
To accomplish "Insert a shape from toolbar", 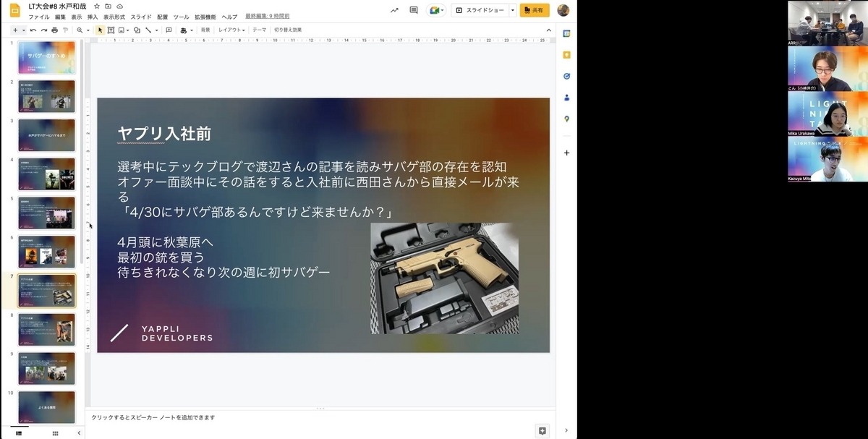I will click(x=137, y=30).
